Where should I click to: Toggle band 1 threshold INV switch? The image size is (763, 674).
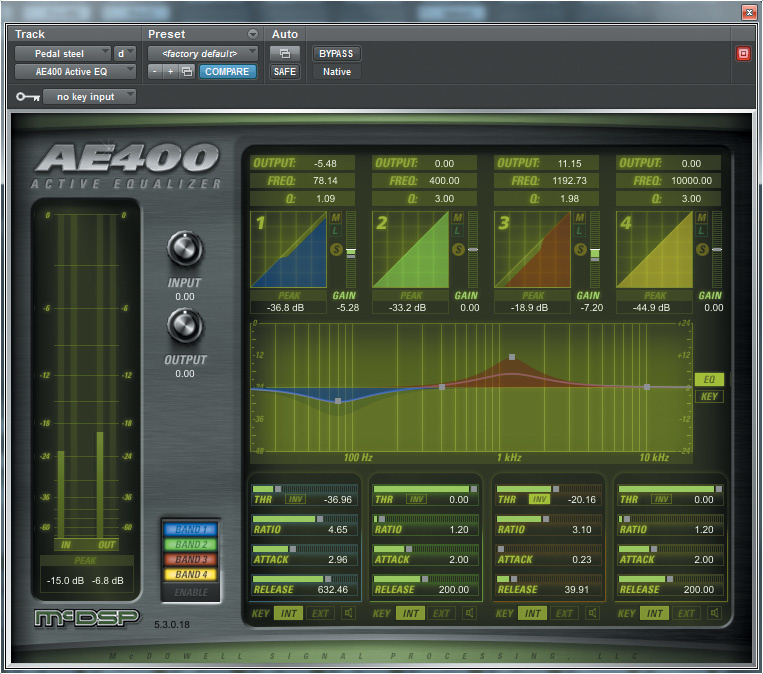click(x=295, y=499)
